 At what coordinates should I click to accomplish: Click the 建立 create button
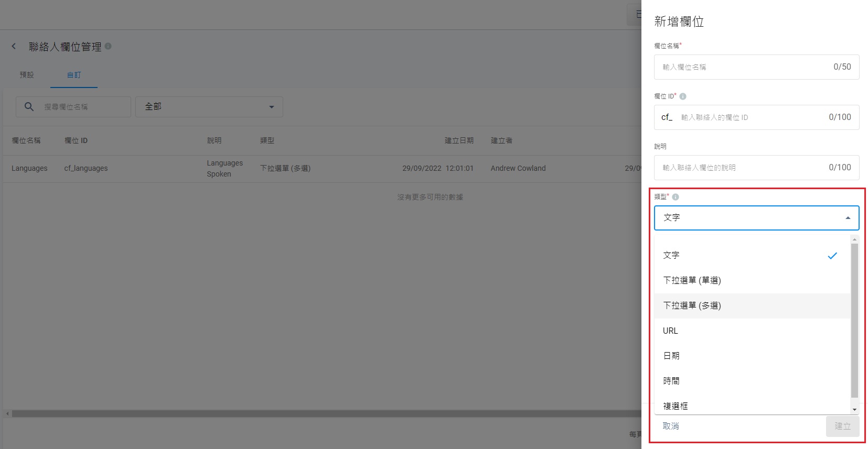843,426
